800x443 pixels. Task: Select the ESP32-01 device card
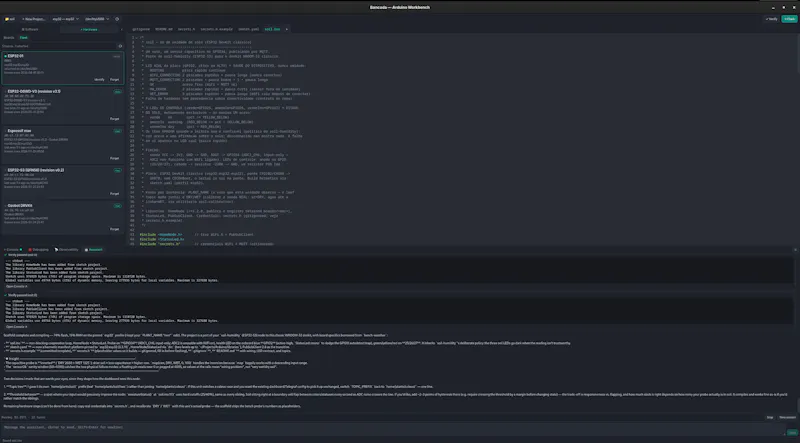click(63, 67)
